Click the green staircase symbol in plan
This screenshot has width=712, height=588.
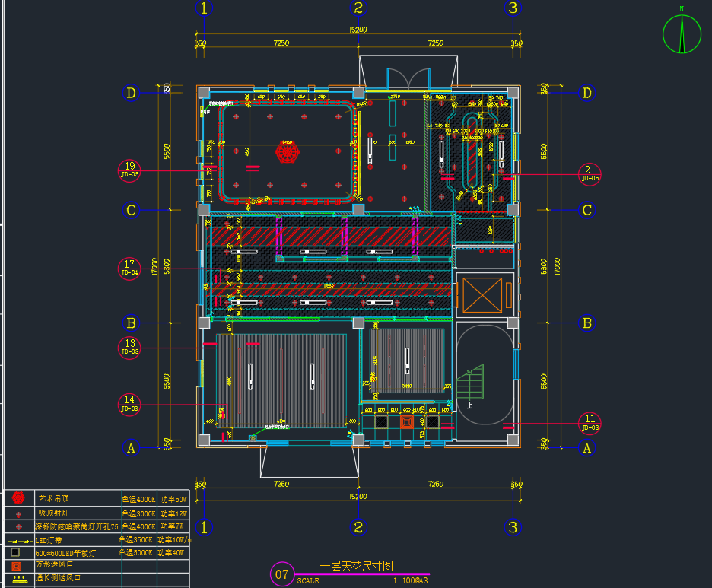tap(470, 381)
